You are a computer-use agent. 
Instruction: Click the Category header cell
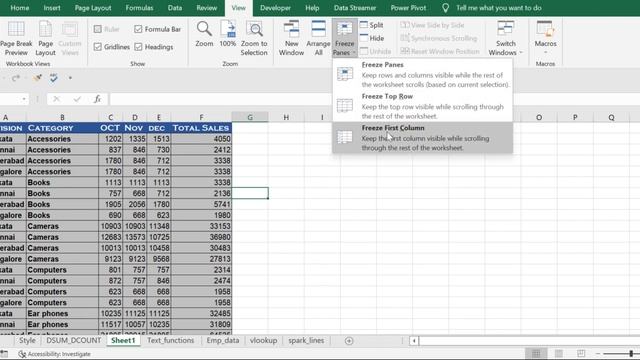coord(62,128)
